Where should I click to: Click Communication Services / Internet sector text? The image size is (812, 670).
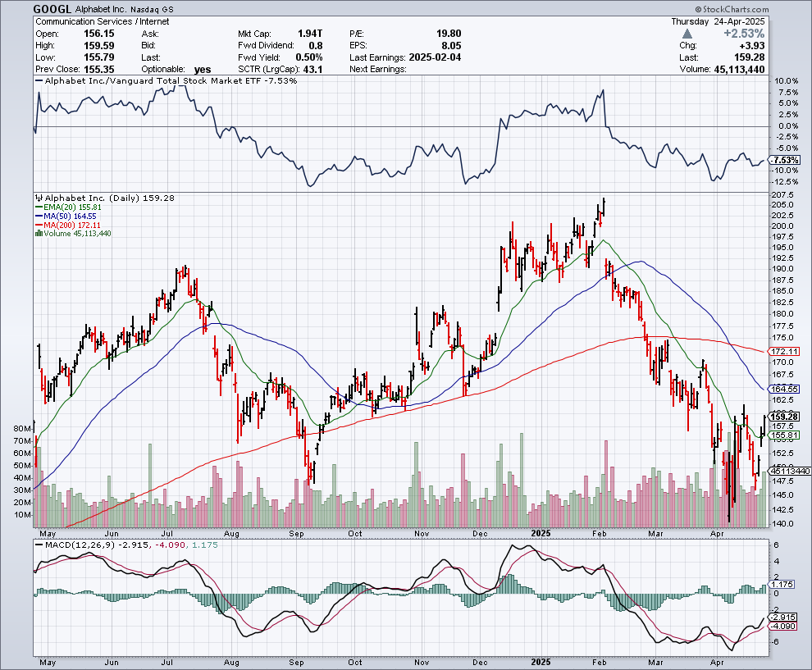[103, 22]
